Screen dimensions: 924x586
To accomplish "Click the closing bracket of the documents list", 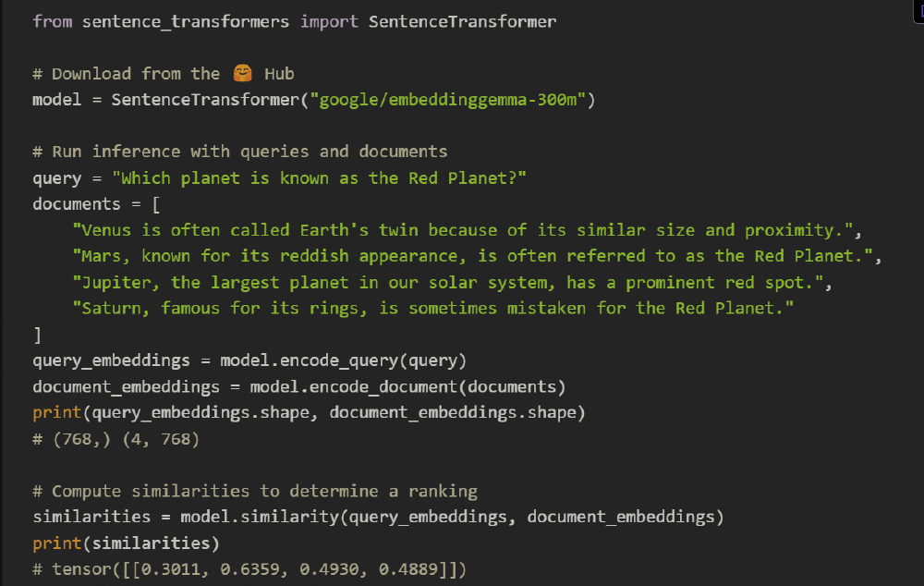I will tap(37, 335).
